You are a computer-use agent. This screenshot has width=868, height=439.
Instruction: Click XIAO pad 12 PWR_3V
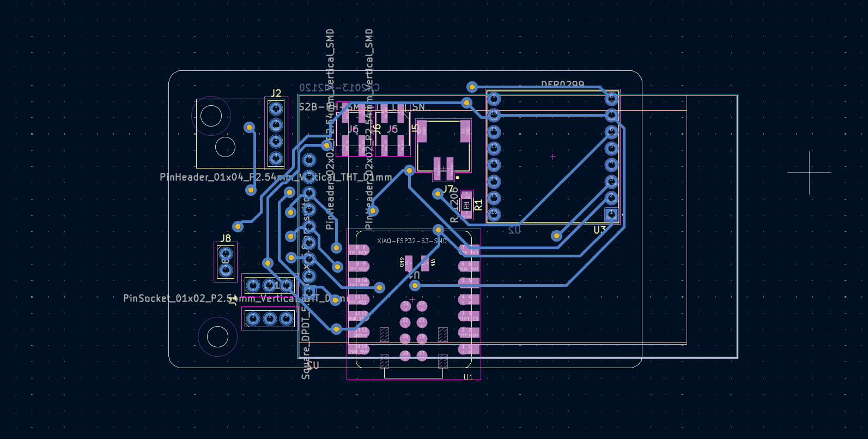coord(359,316)
